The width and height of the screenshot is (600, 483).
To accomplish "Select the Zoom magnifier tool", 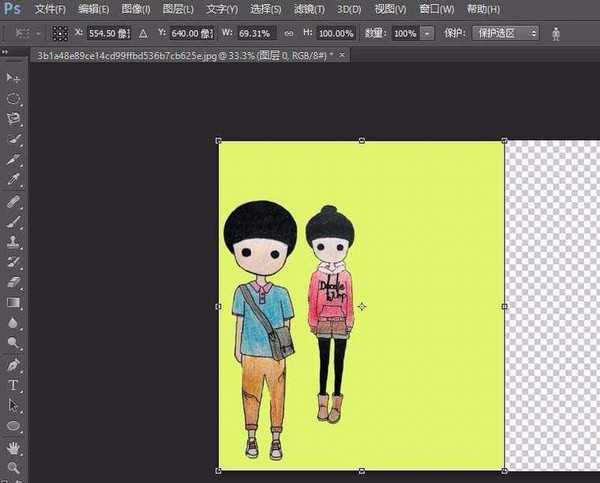I will (14, 467).
